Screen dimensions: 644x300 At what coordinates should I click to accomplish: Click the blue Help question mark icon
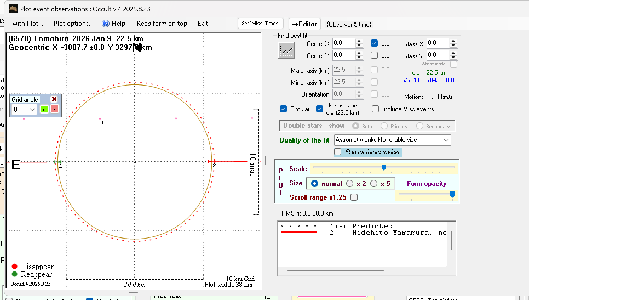coord(106,24)
